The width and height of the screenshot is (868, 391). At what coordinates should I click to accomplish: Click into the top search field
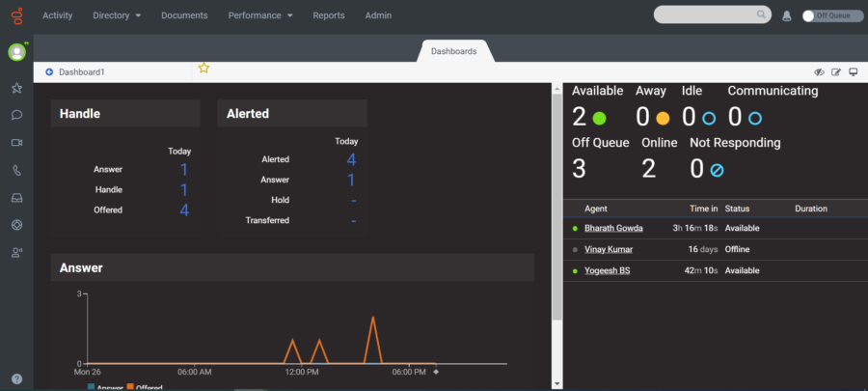(x=705, y=14)
